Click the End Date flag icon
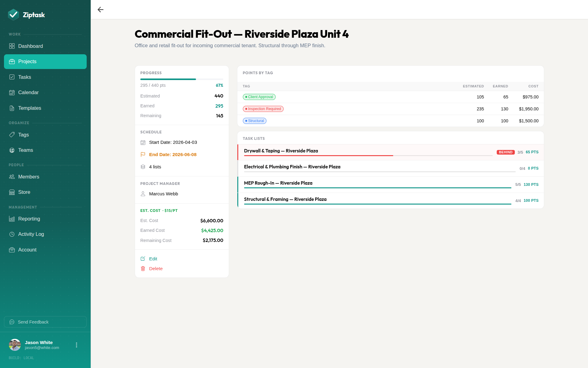This screenshot has height=368, width=588. tap(143, 155)
